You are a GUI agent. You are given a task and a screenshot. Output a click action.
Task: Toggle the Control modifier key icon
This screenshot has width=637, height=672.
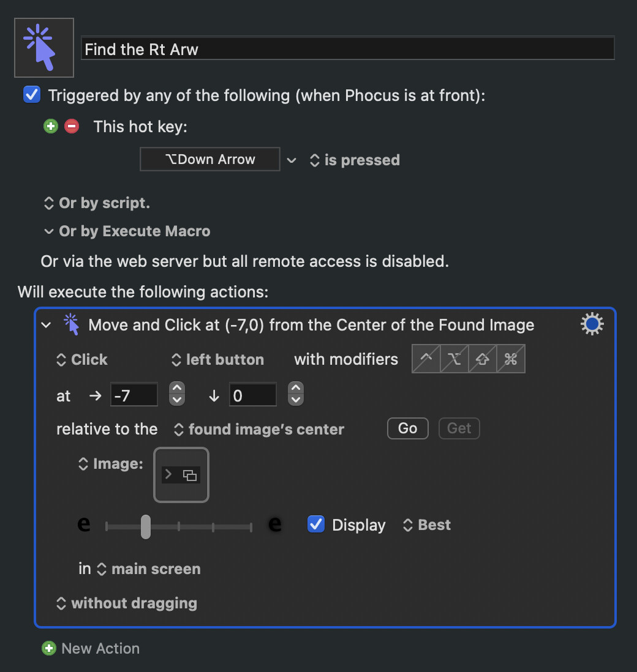[426, 359]
